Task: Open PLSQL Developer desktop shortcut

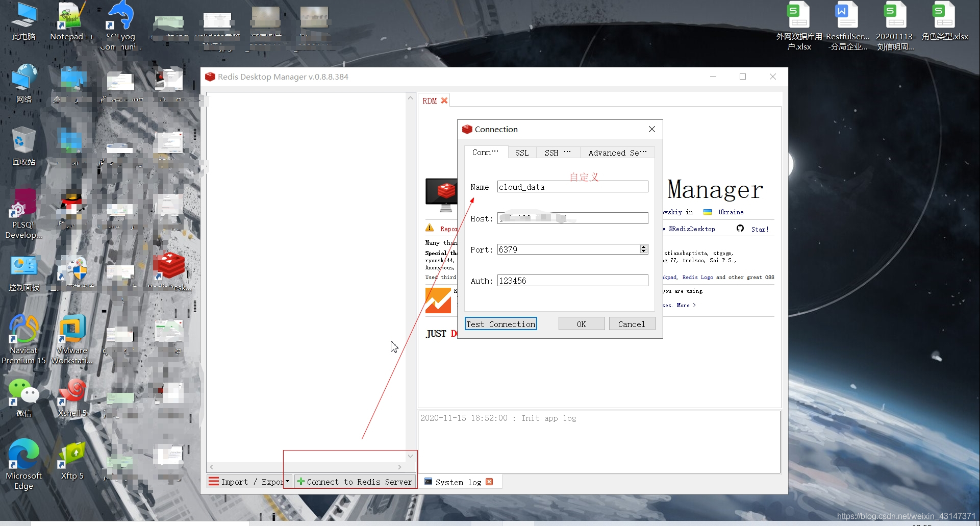Action: point(23,214)
